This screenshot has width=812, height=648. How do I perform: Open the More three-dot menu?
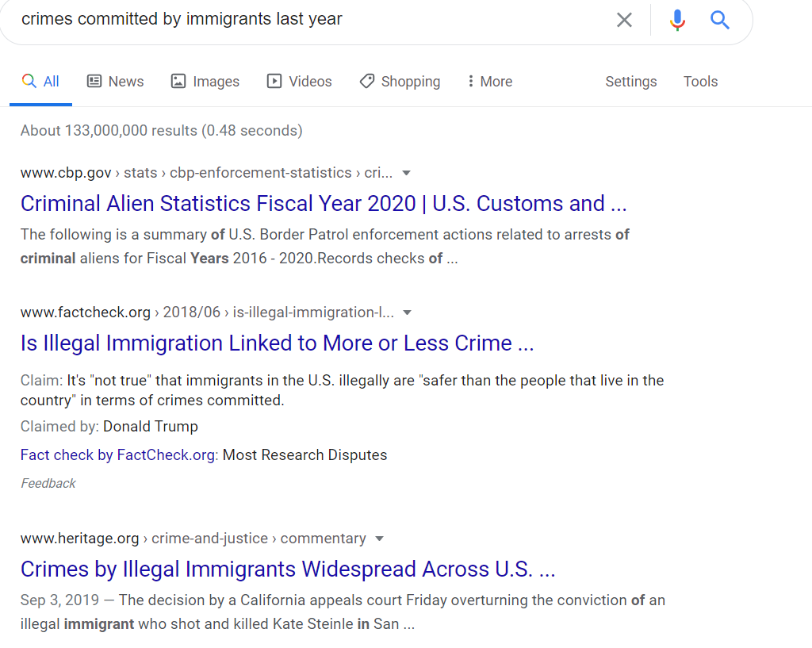490,82
